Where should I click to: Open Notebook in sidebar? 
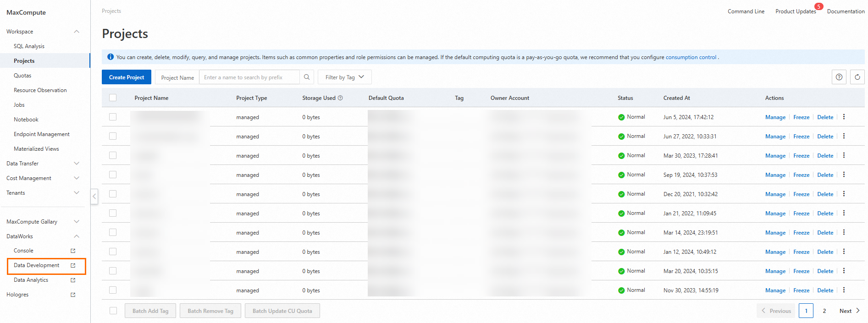click(x=26, y=120)
